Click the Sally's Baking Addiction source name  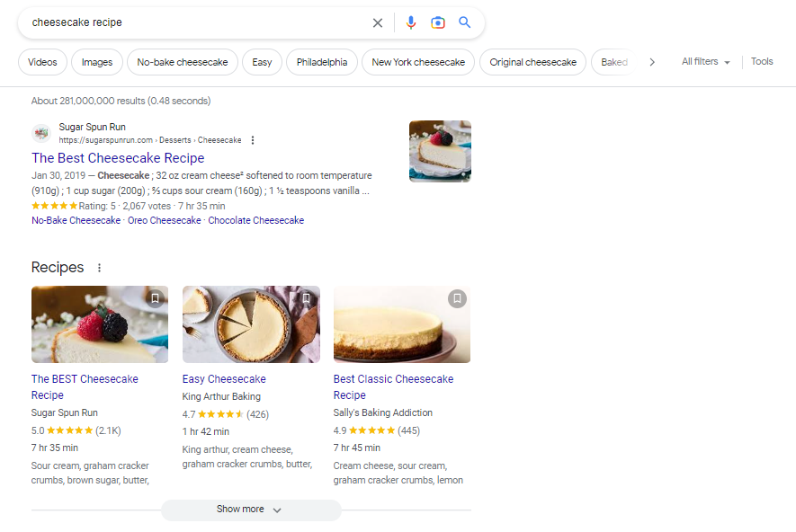pos(383,412)
